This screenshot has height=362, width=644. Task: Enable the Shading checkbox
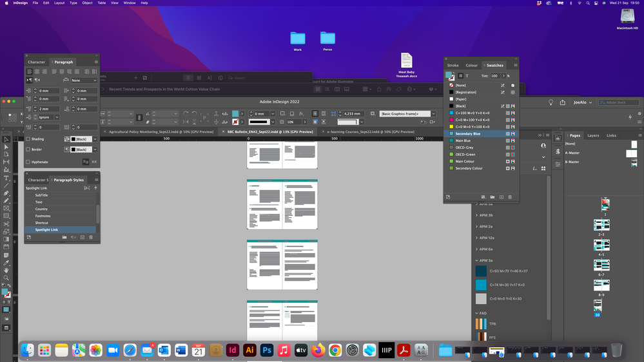pos(28,139)
